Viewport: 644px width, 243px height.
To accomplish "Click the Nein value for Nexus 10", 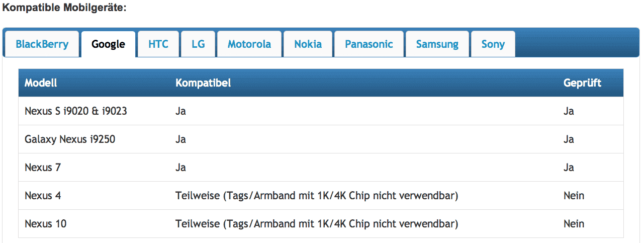I will tap(574, 224).
